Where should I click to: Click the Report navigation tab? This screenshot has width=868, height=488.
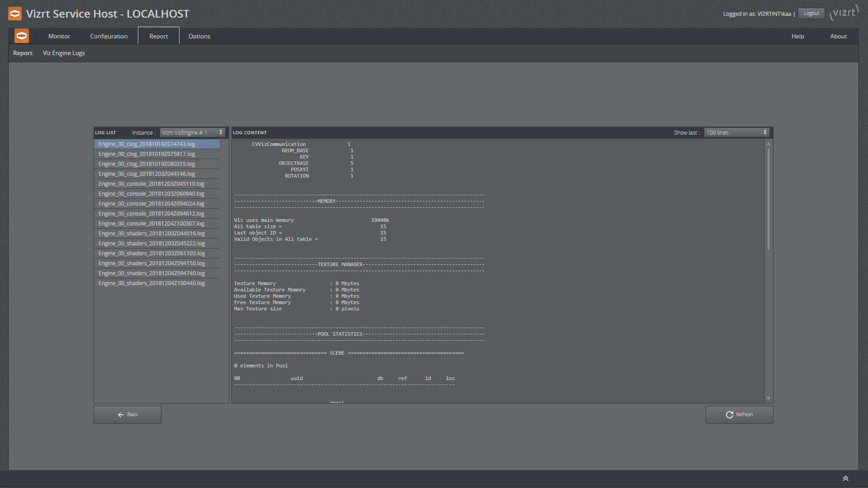coord(158,36)
